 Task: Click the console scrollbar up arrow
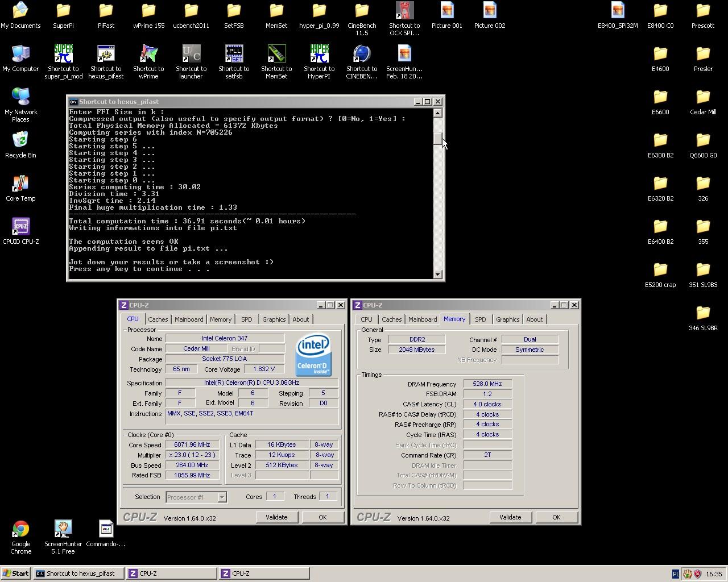437,113
